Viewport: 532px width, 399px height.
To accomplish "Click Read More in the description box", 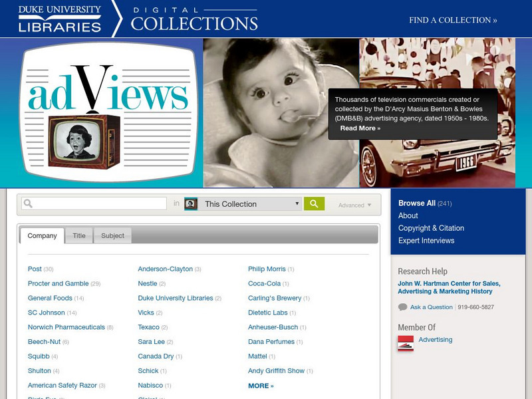I will [x=360, y=128].
